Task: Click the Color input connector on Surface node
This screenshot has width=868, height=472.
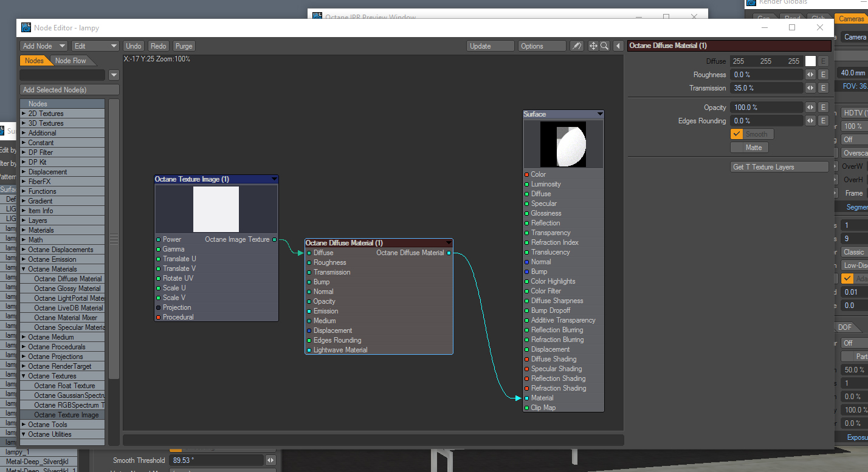Action: pyautogui.click(x=526, y=174)
